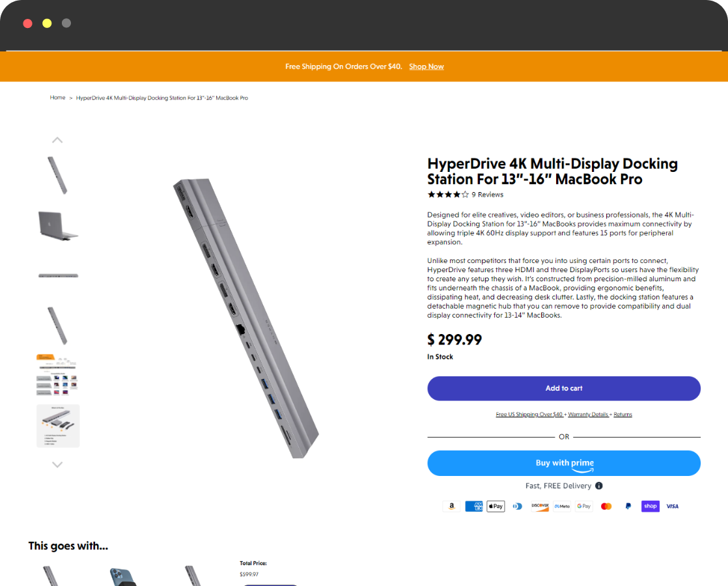Click the PayPal payment icon
728x586 pixels.
pos(628,506)
